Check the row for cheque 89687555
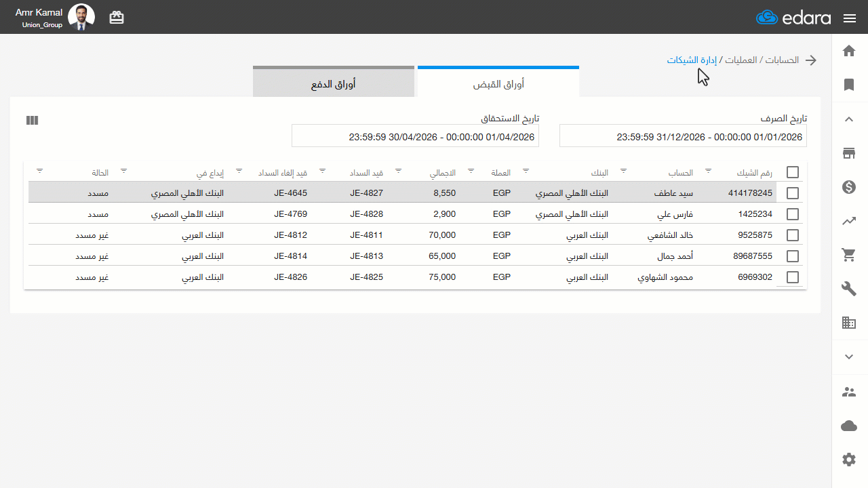 click(x=793, y=256)
